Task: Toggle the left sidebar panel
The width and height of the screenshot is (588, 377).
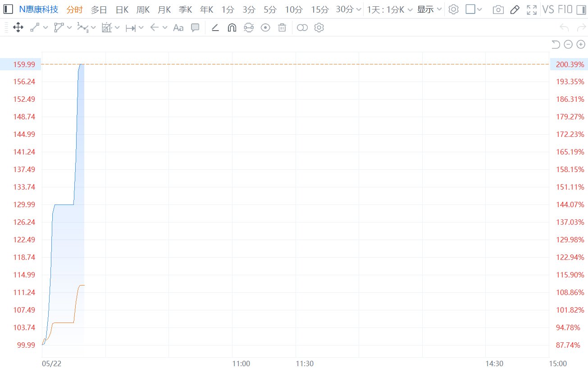Action: coord(8,9)
